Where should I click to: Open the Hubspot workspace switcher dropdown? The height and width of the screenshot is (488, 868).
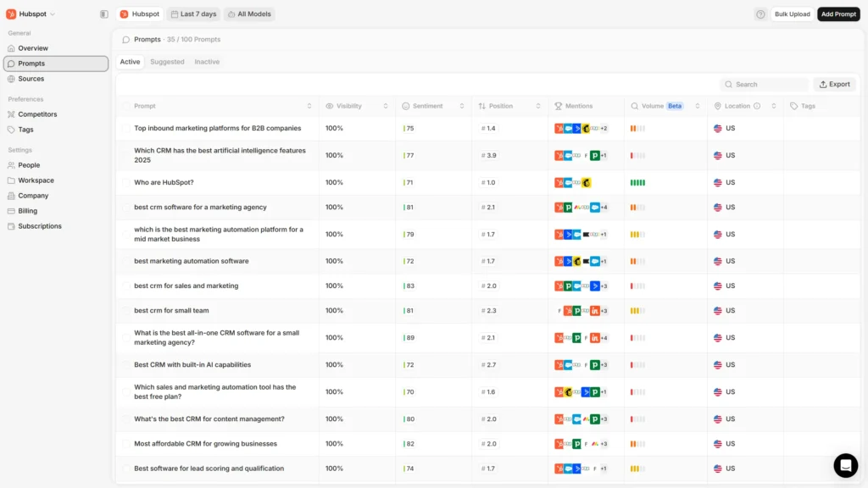coord(31,14)
